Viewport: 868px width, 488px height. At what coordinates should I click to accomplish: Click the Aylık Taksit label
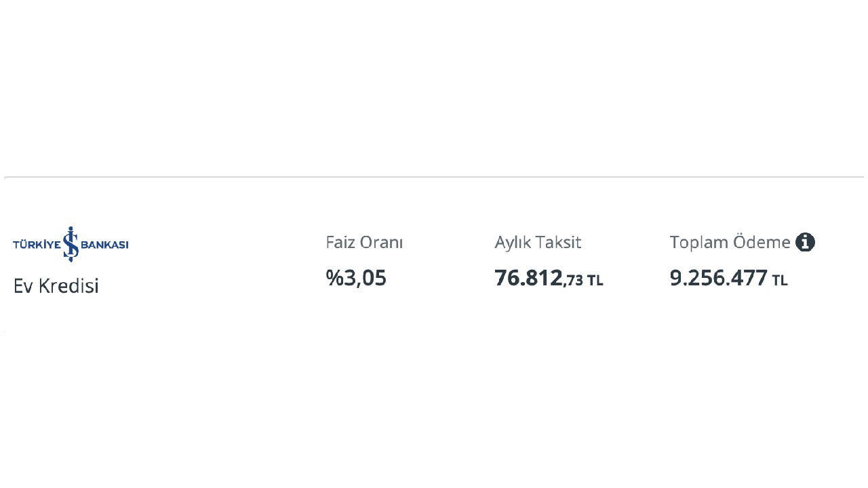538,243
